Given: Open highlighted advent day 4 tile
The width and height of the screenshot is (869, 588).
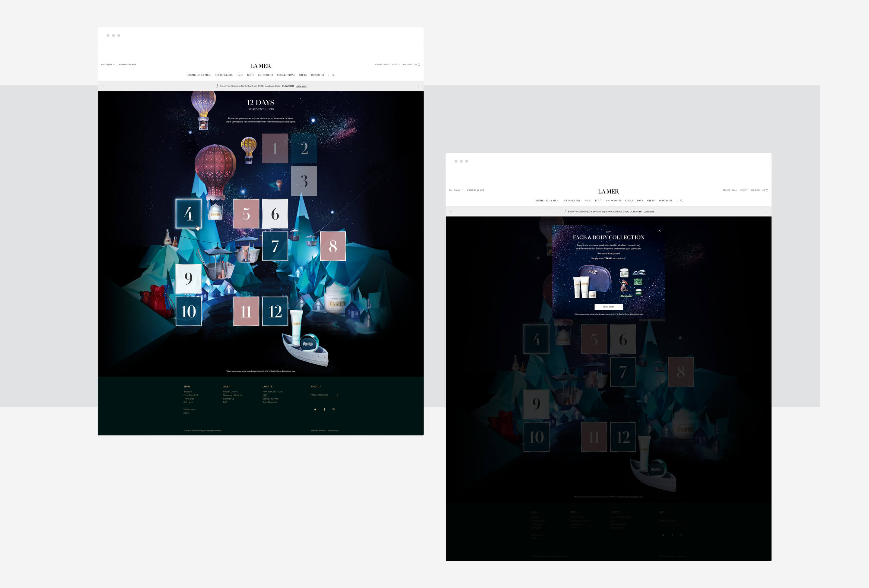Looking at the screenshot, I should [x=189, y=213].
